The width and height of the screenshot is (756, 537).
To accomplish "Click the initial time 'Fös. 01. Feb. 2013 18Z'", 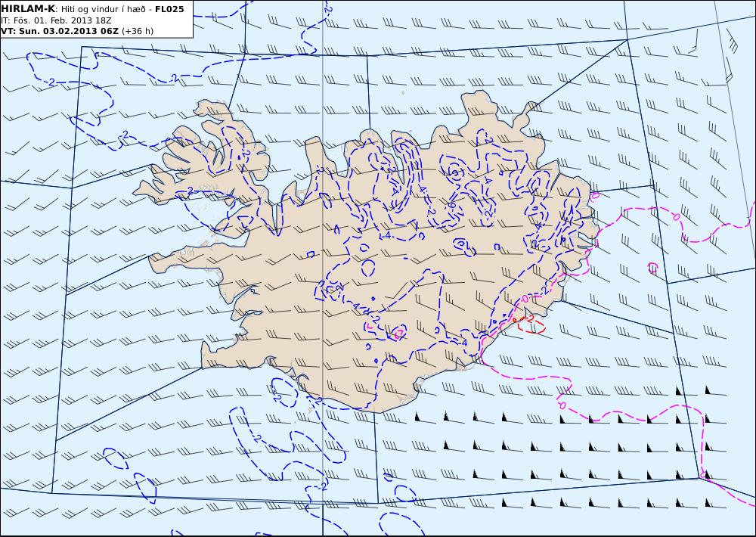I will pos(62,20).
